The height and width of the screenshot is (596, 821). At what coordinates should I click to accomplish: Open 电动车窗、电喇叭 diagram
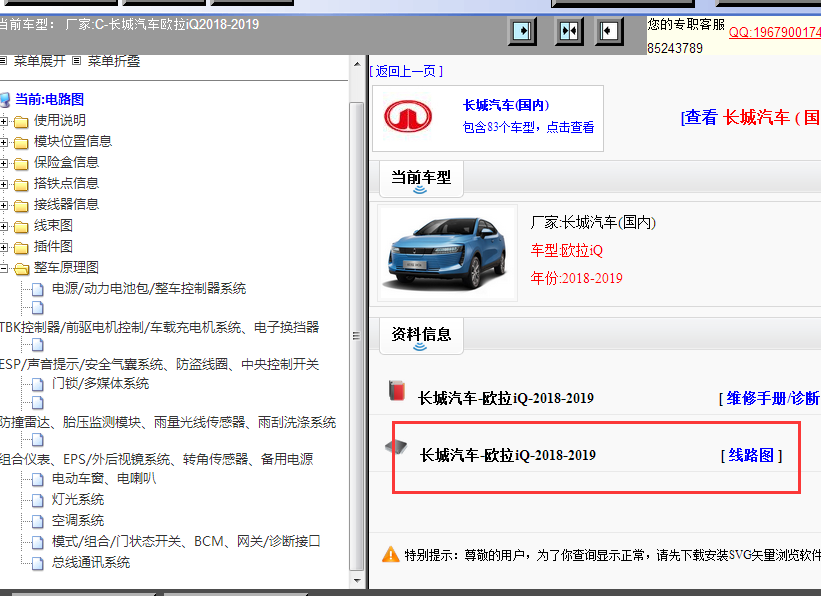click(104, 478)
